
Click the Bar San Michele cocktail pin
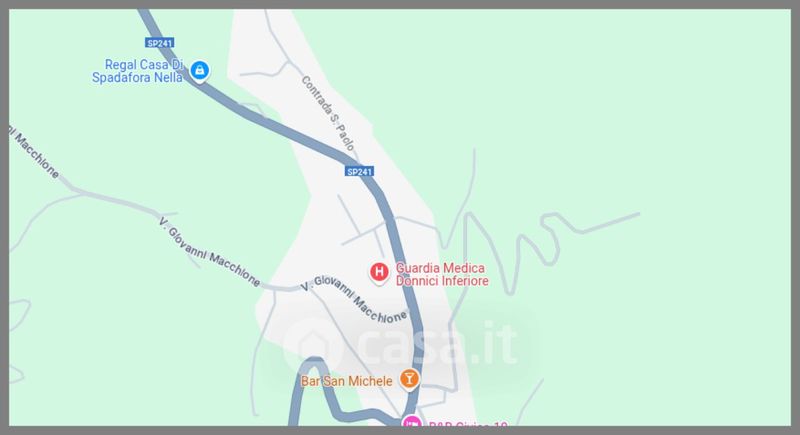coord(409,379)
